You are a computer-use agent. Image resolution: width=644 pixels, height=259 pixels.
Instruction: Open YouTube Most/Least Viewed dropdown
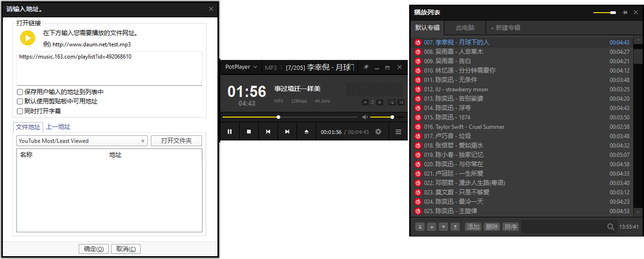point(82,141)
